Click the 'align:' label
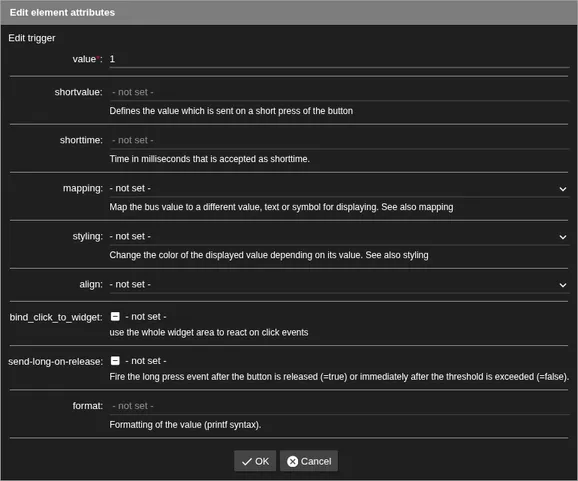Screen dimensions: 578x481 (91, 285)
